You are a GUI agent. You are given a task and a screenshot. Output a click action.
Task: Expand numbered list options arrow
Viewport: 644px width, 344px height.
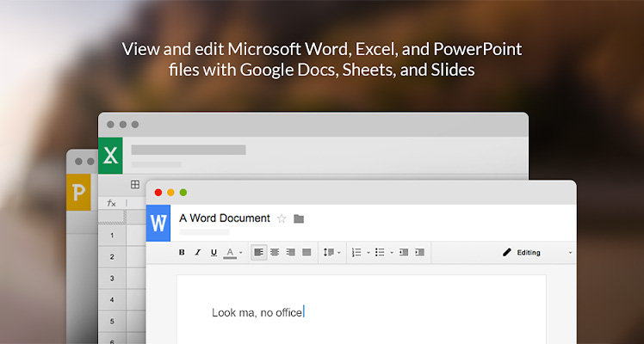pyautogui.click(x=368, y=253)
